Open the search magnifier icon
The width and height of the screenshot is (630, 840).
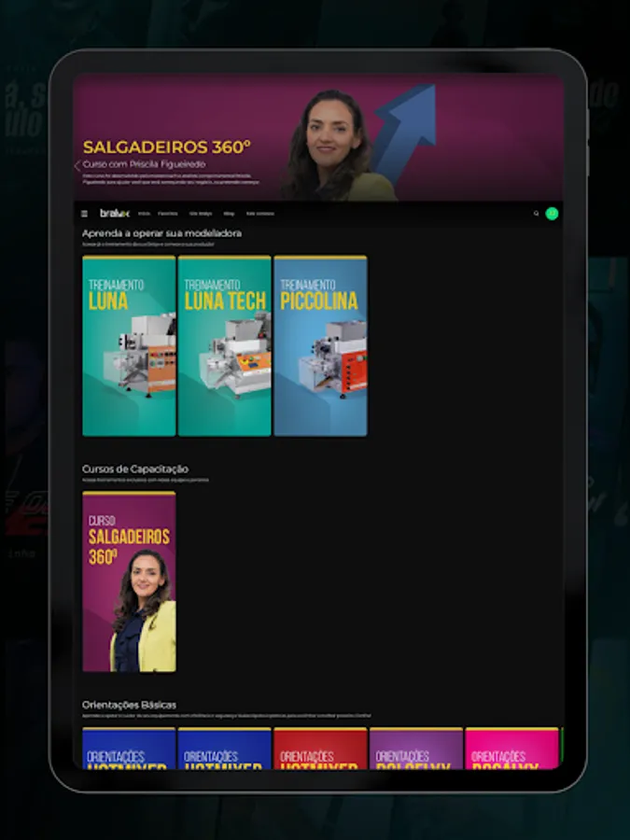point(537,213)
